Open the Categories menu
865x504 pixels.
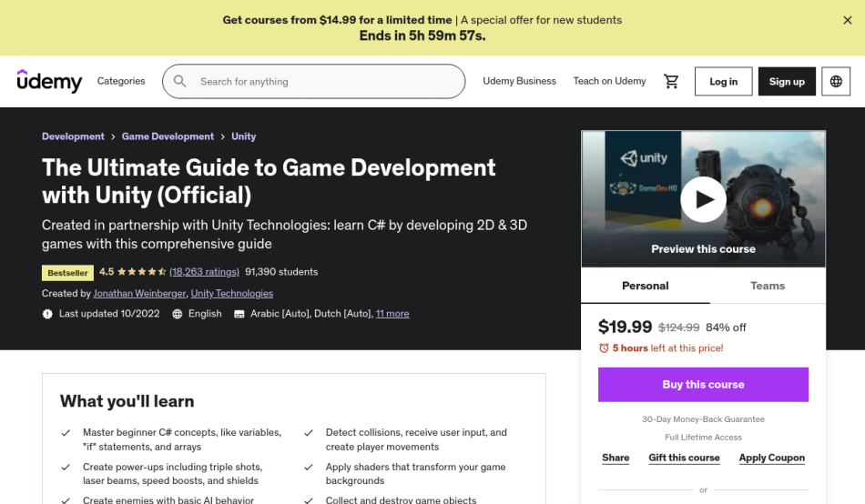[121, 81]
